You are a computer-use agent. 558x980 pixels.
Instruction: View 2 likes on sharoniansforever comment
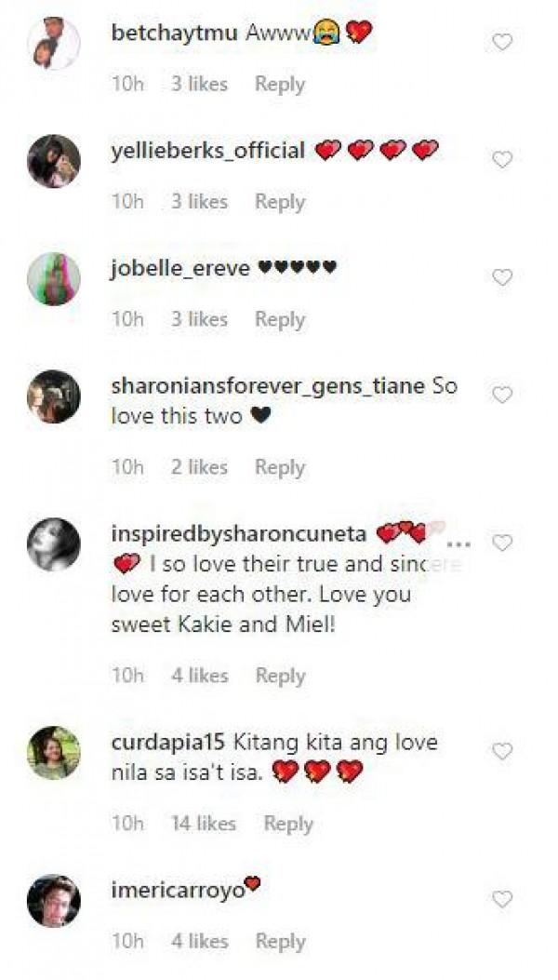[x=199, y=467]
